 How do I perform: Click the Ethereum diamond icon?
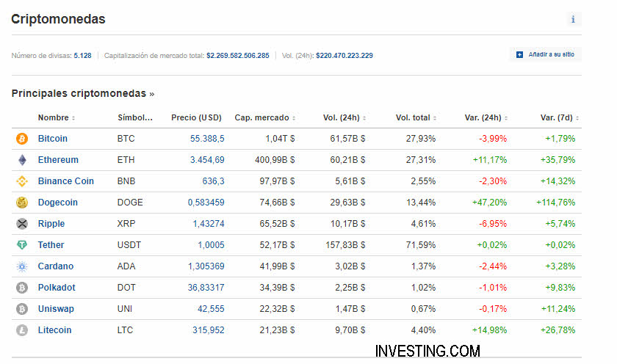point(21,159)
